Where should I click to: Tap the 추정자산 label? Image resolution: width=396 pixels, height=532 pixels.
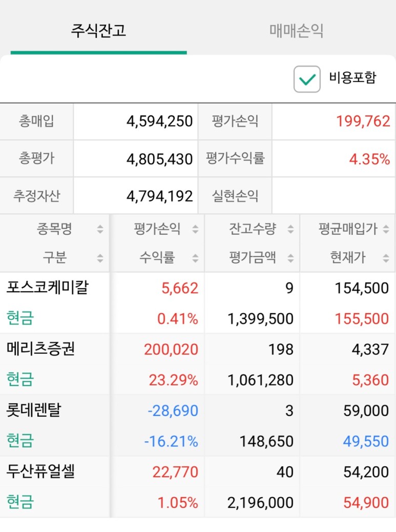(x=36, y=196)
